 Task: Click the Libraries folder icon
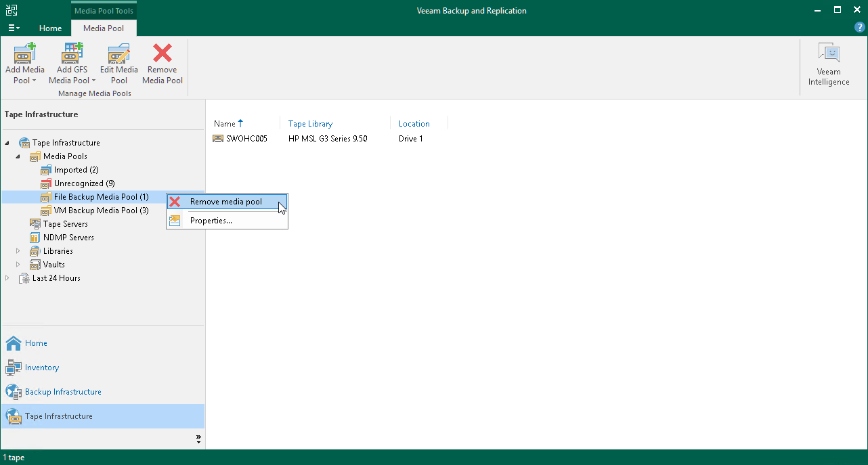pos(35,251)
